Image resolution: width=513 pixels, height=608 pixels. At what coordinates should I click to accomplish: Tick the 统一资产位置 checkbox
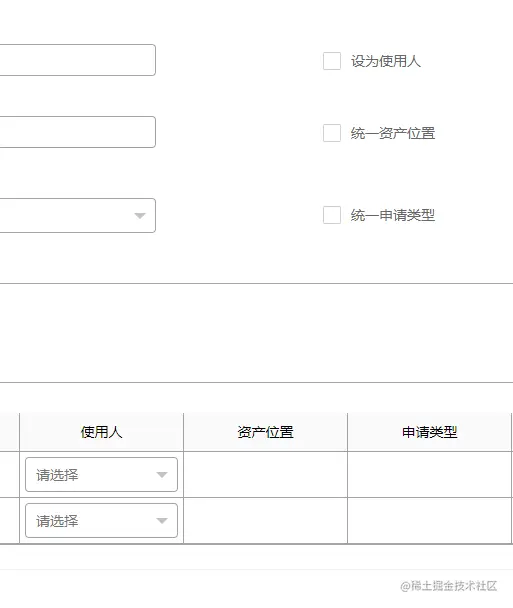[x=332, y=133]
